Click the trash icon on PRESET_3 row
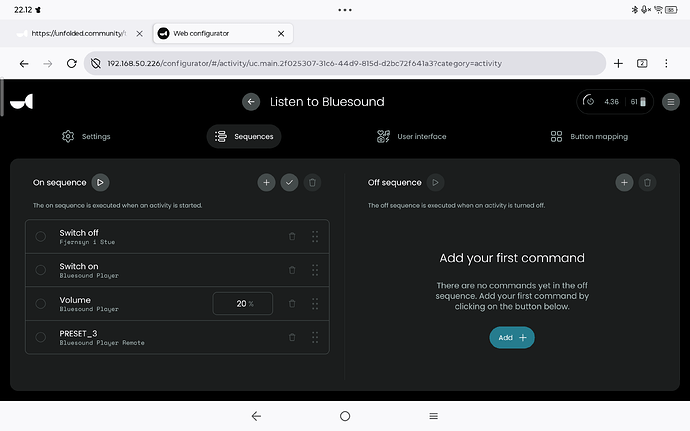The image size is (690, 431). (292, 337)
